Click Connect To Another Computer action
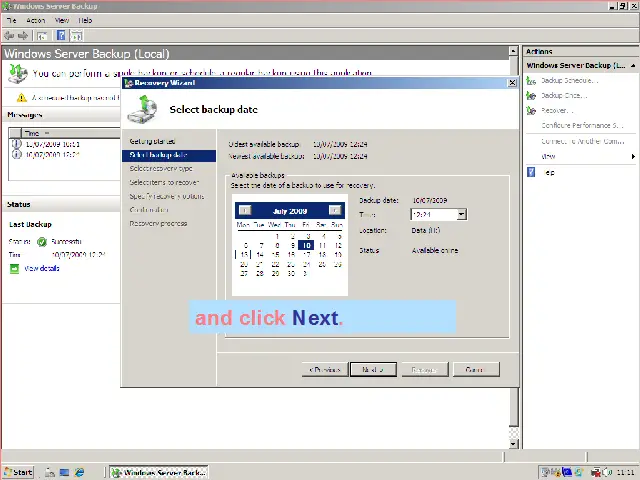 point(582,141)
